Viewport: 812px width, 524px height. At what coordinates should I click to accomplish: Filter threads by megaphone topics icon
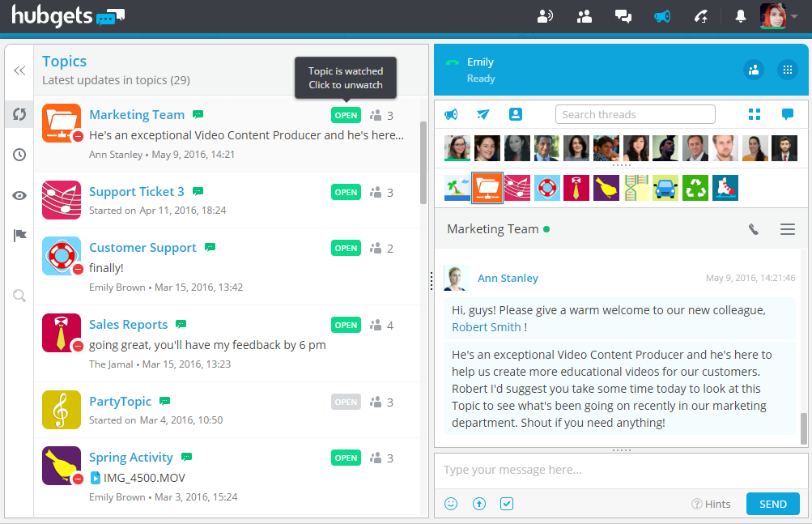451,114
